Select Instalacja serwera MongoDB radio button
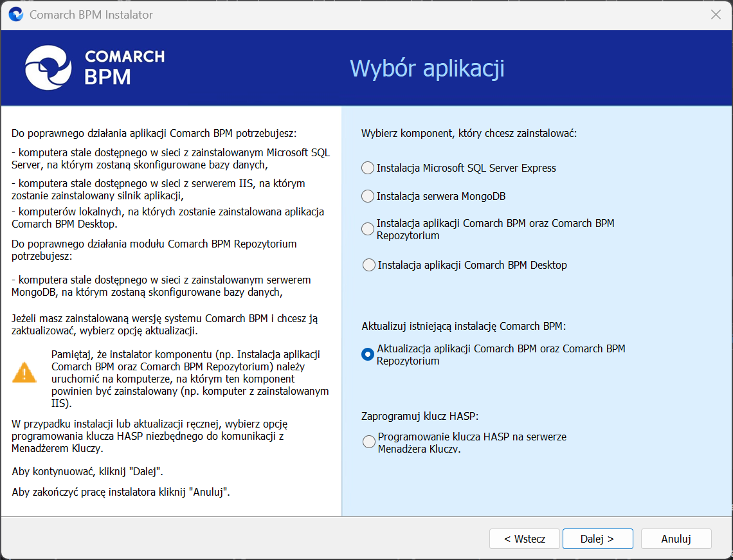Viewport: 733px width, 560px height. point(368,196)
